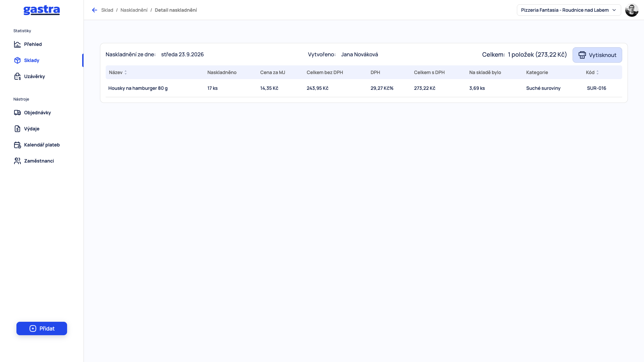Click the Suché suroviny category cell

pos(543,88)
